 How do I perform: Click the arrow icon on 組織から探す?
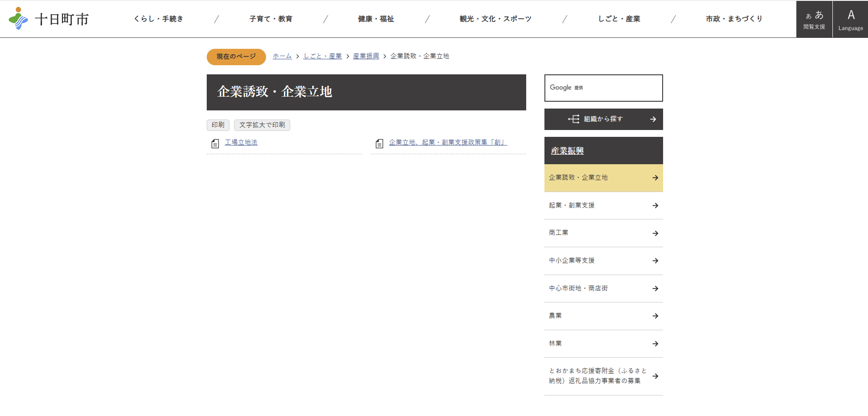click(x=653, y=119)
